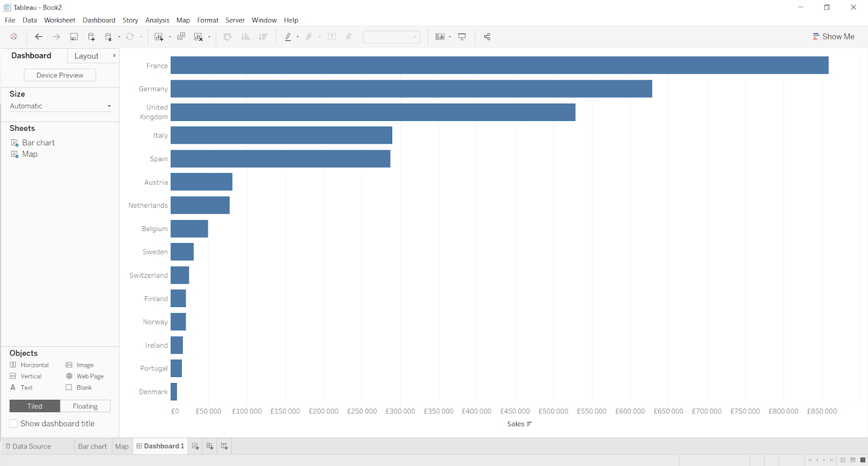The height and width of the screenshot is (466, 868).
Task: Open the Analysis menu
Action: pyautogui.click(x=157, y=20)
